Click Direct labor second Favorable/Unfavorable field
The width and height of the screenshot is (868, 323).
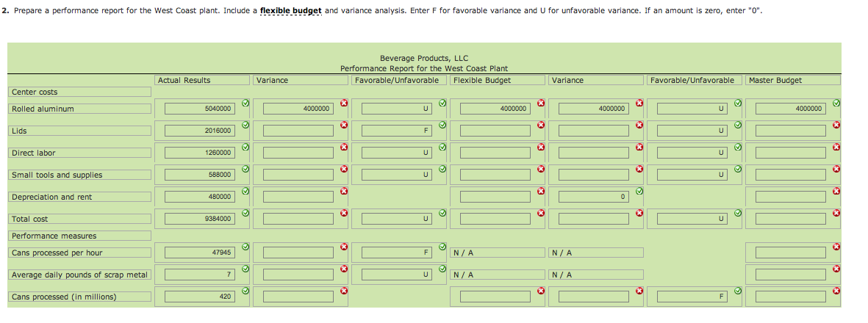point(692,153)
